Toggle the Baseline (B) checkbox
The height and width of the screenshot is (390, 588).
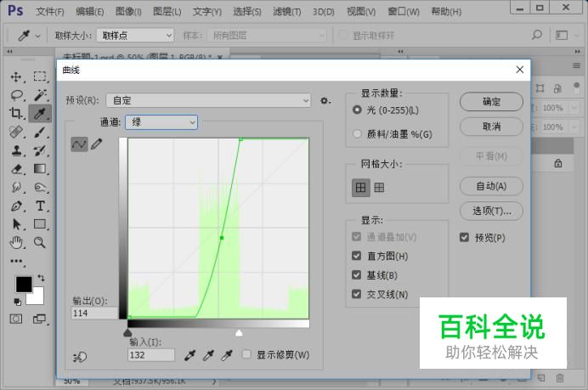click(x=357, y=275)
